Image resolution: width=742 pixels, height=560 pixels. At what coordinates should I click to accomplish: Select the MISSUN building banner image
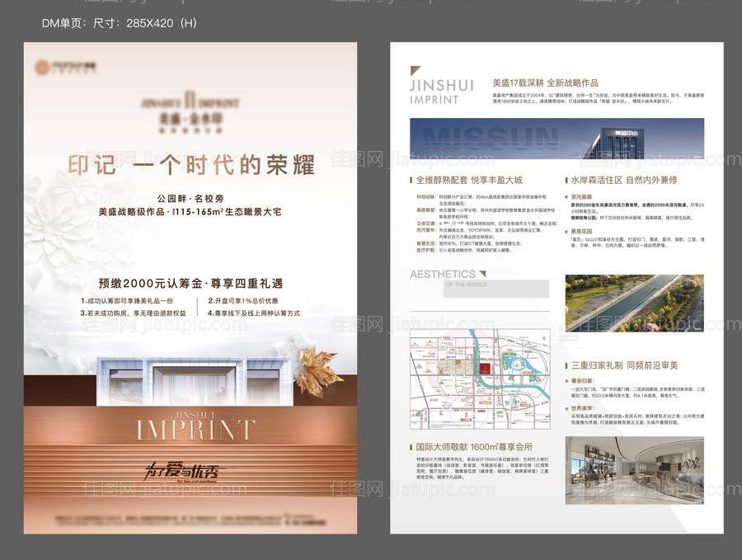pyautogui.click(x=556, y=139)
